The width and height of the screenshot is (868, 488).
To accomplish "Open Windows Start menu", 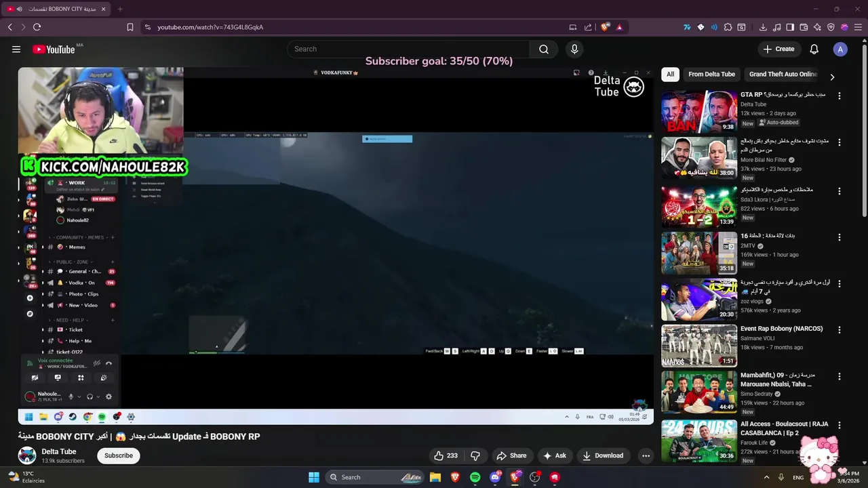I will pyautogui.click(x=314, y=477).
